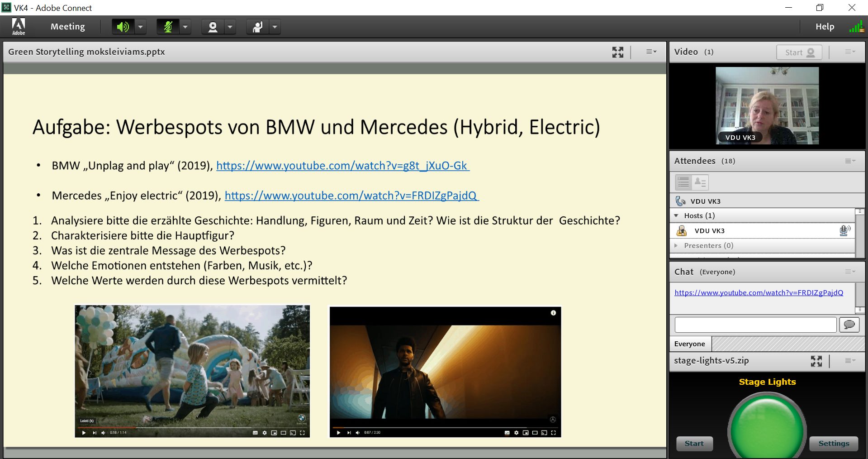The height and width of the screenshot is (459, 868).
Task: Collapse the Hosts (1) group
Action: (x=676, y=215)
